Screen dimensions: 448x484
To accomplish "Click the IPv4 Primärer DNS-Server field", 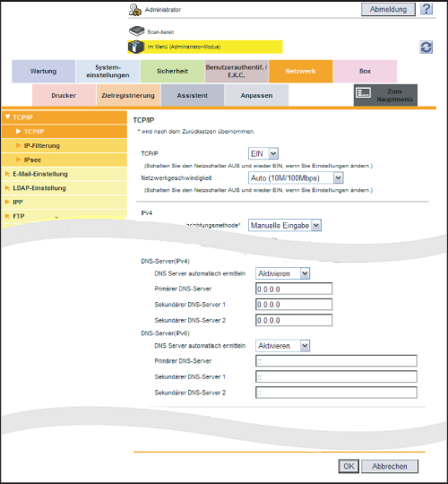I will pyautogui.click(x=294, y=289).
